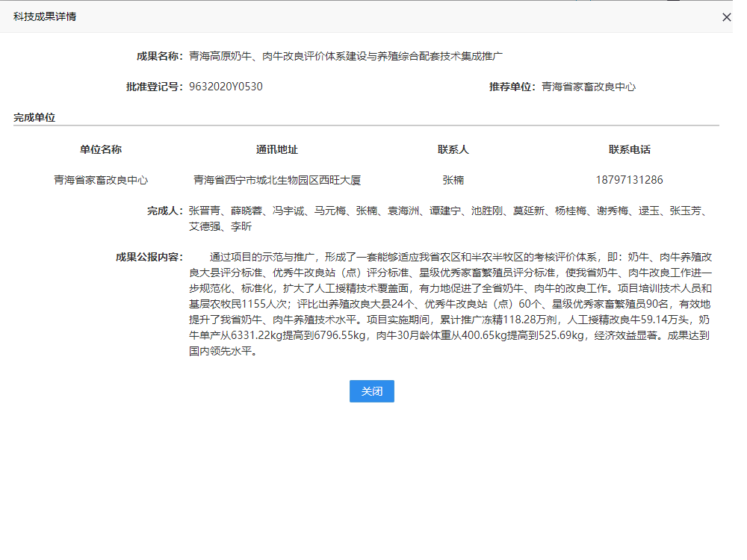Click phone number 18797131286

tap(630, 180)
